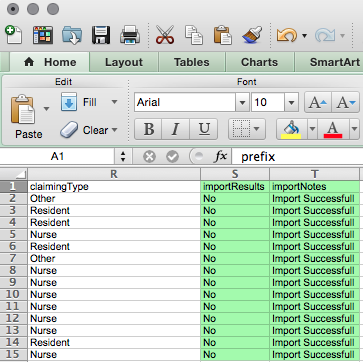Screen dimensions: 363x362
Task: Select column R header
Action: 114,174
